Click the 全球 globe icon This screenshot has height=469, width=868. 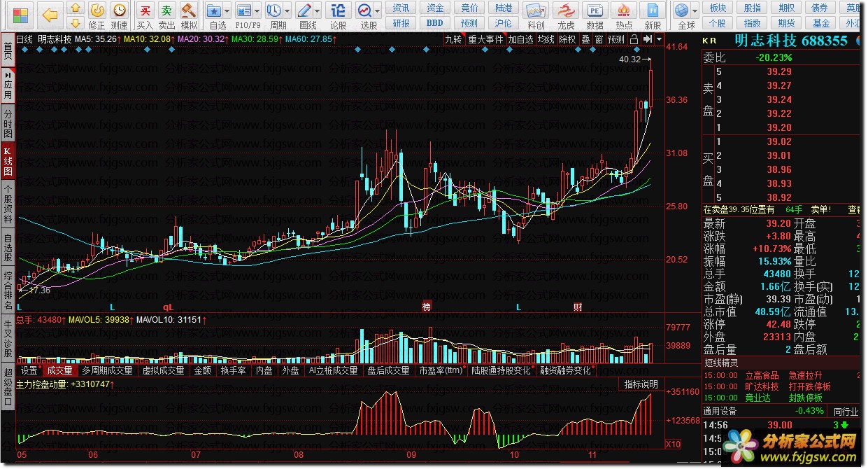tap(682, 10)
